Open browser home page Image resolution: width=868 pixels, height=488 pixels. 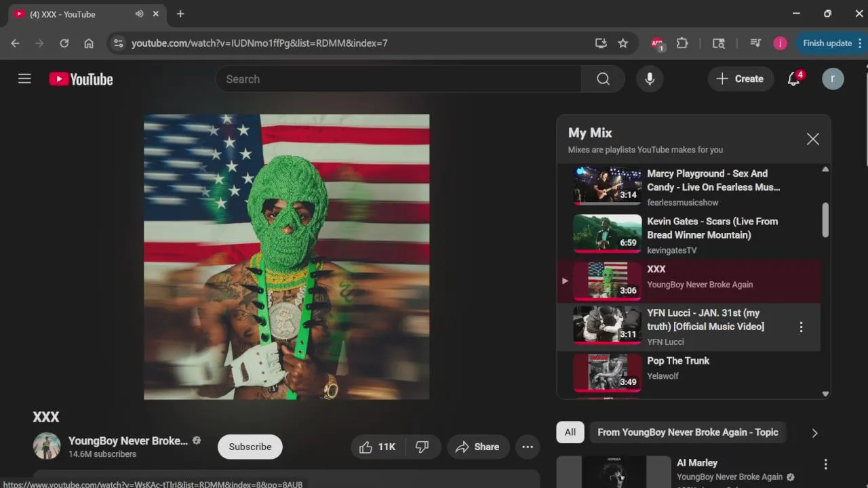88,43
